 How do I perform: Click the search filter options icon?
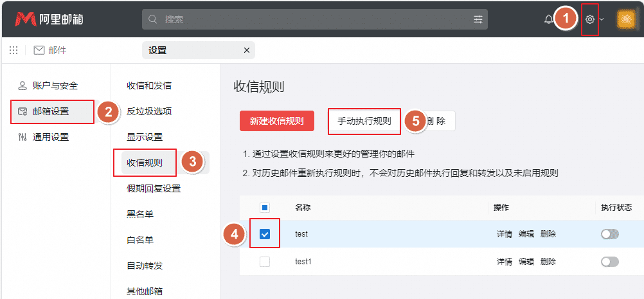tap(478, 19)
